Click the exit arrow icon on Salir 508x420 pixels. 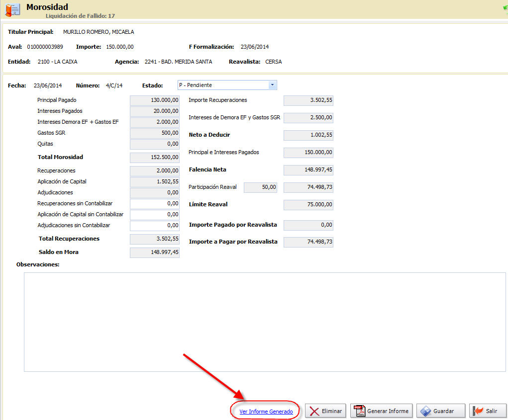coord(478,411)
